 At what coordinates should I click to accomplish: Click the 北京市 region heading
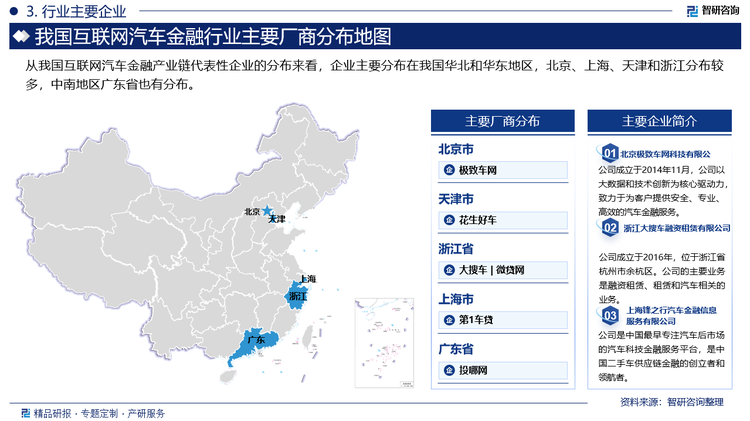tap(456, 149)
